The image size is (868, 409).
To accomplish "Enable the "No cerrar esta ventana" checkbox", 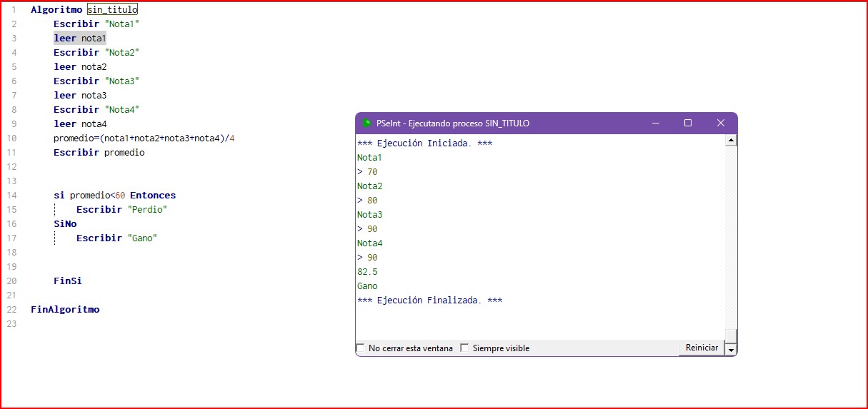I will [x=360, y=348].
